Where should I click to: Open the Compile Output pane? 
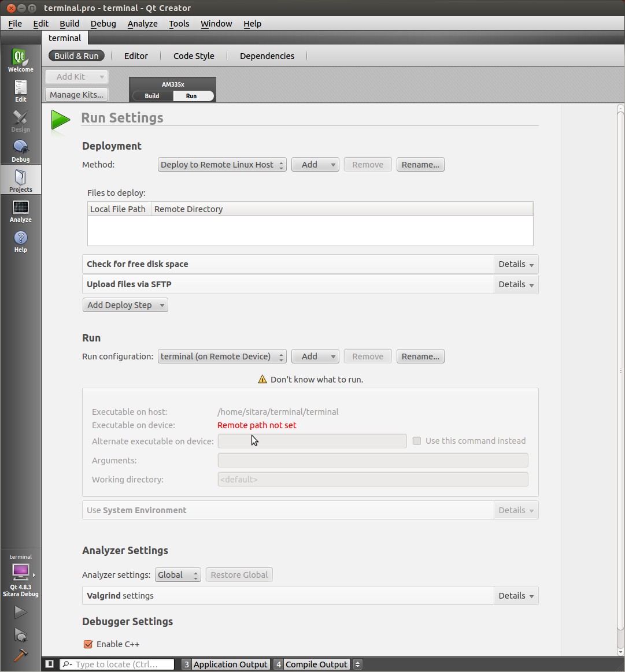click(312, 664)
